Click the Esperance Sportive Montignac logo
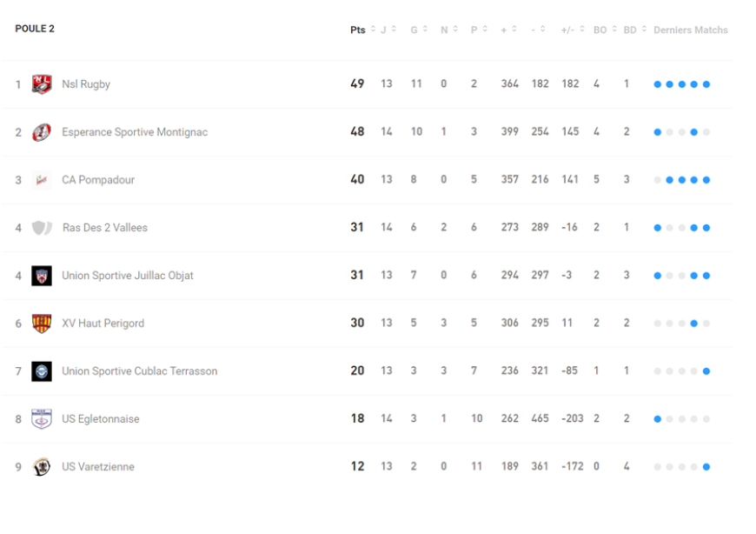 click(x=42, y=132)
